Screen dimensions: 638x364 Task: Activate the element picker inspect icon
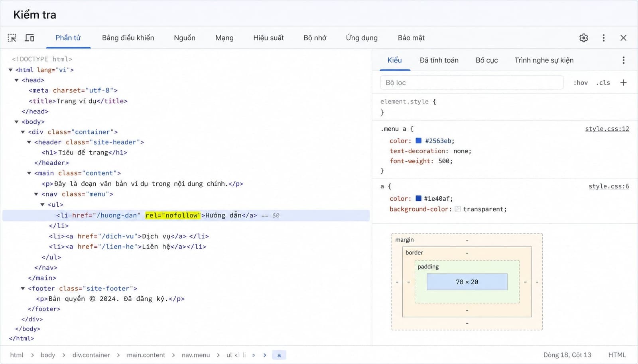pyautogui.click(x=12, y=38)
